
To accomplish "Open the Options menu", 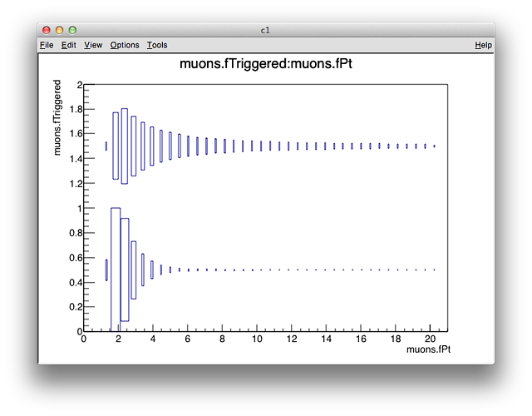I will [x=125, y=45].
